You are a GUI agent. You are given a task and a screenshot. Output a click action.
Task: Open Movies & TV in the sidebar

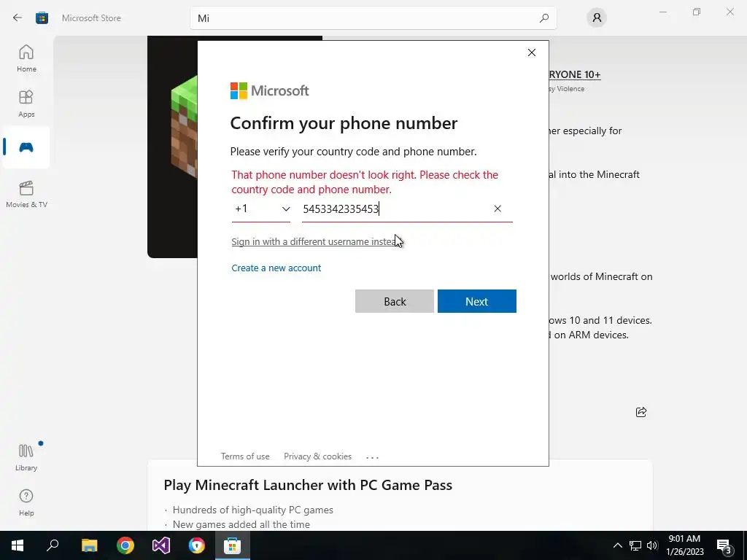(26, 194)
